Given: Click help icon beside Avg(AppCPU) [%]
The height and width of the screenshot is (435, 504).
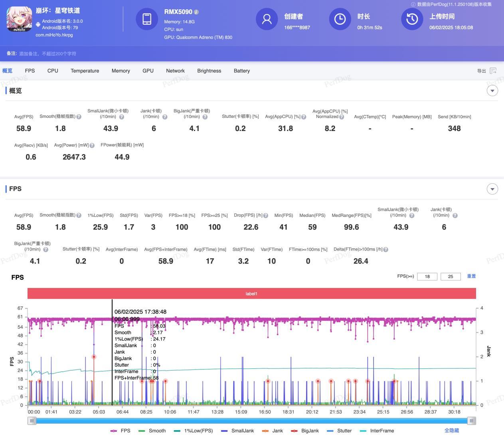Looking at the screenshot, I should [x=304, y=117].
